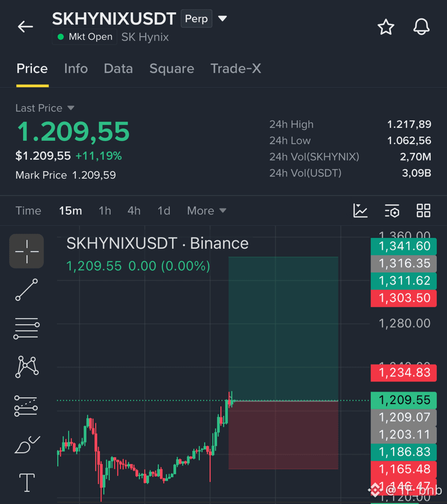447x504 pixels.
Task: Click the 1,311.62 price label
Action: [x=404, y=281]
